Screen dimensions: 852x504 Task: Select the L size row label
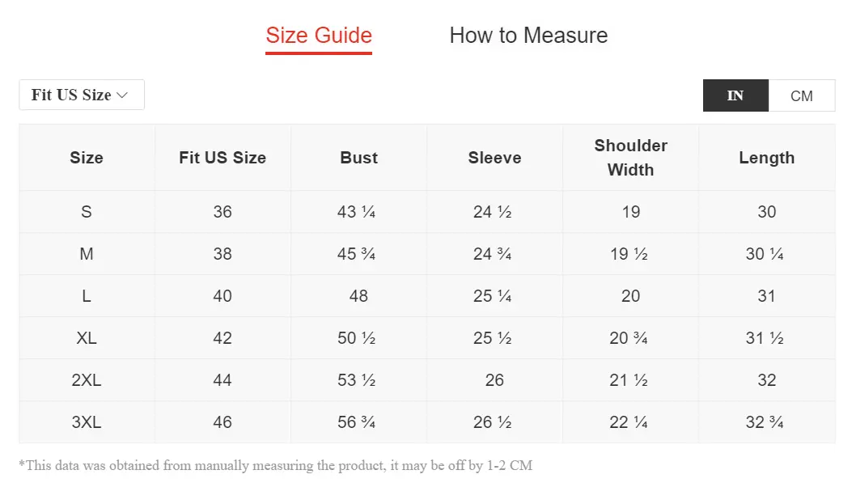87,296
